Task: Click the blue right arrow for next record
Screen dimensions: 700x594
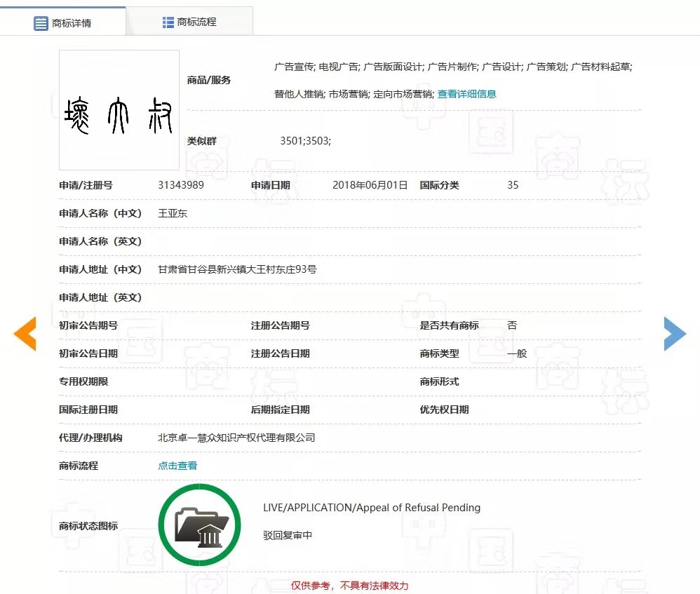Action: pyautogui.click(x=674, y=335)
